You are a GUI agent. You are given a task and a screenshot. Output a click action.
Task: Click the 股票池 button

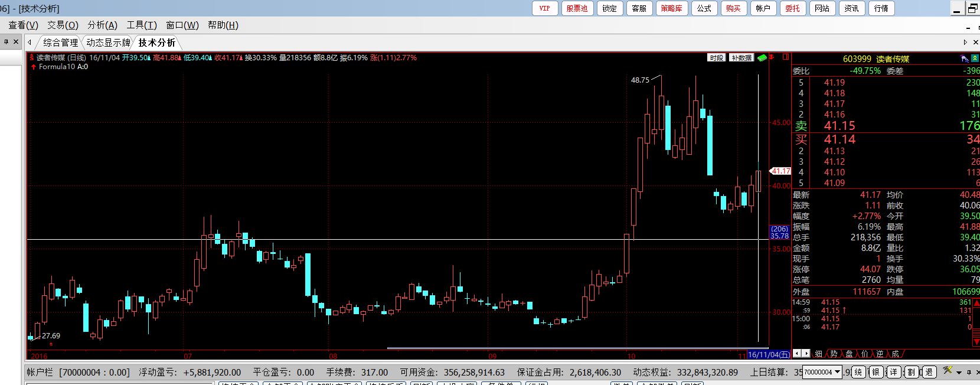tap(577, 8)
